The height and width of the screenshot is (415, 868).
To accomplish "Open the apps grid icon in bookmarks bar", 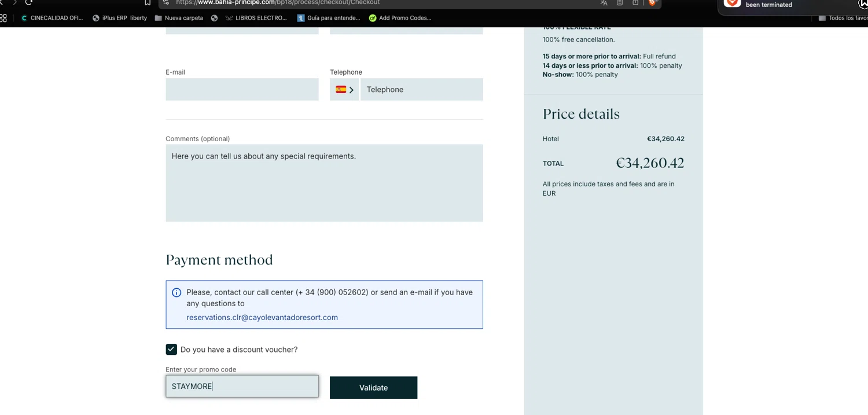I will (x=3, y=18).
